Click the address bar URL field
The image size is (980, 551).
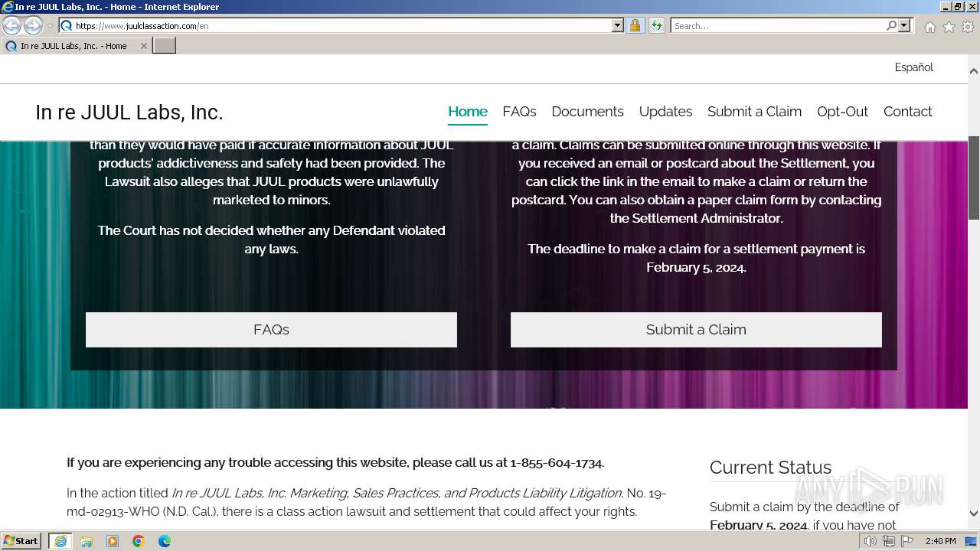341,25
